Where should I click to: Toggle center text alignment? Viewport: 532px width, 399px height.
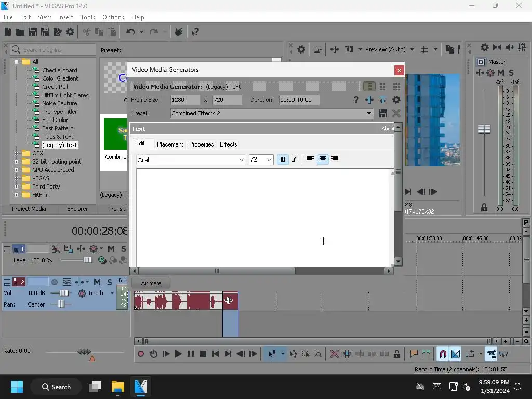click(323, 159)
